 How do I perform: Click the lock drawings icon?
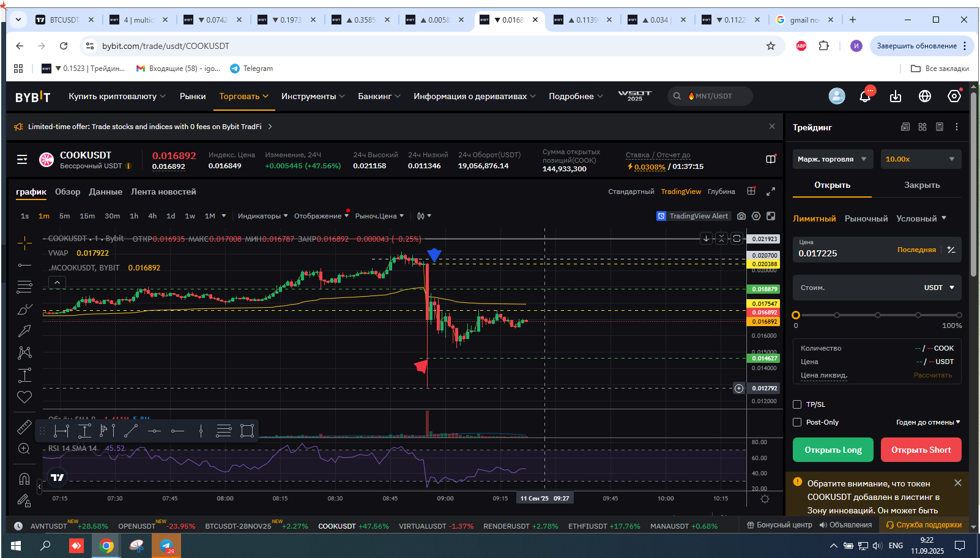[24, 501]
